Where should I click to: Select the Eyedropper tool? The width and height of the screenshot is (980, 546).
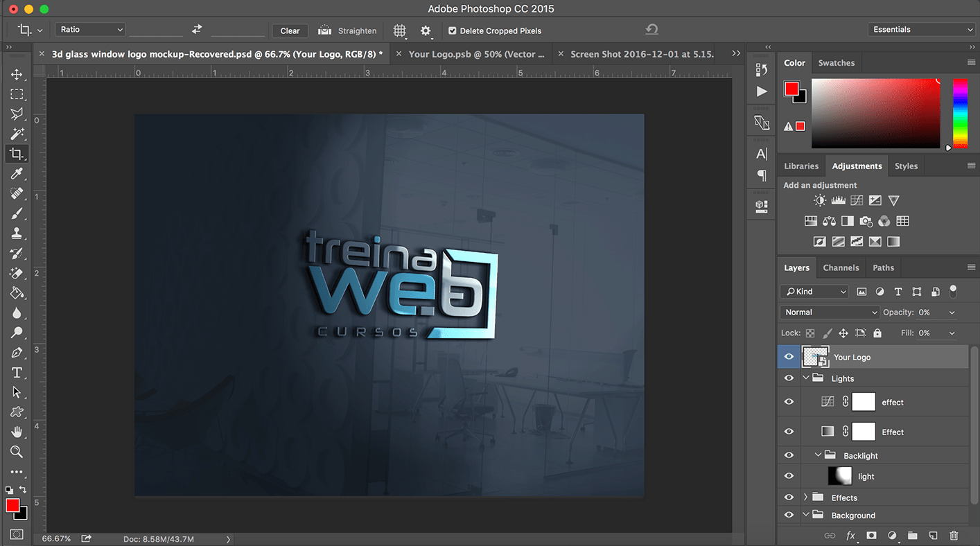pyautogui.click(x=17, y=173)
